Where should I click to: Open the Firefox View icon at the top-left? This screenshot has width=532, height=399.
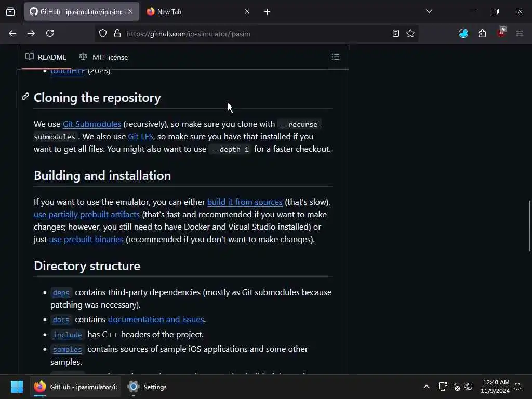(x=10, y=12)
